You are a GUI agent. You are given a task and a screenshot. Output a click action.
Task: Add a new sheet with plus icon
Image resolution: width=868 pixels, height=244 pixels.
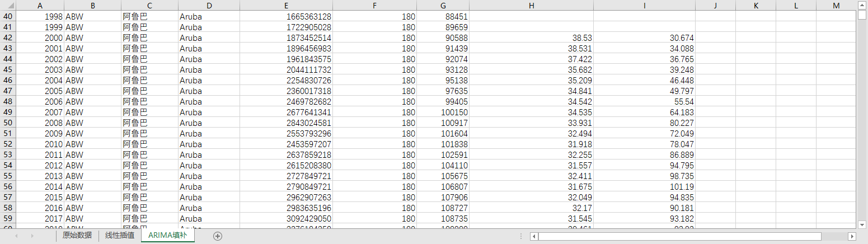click(x=218, y=236)
